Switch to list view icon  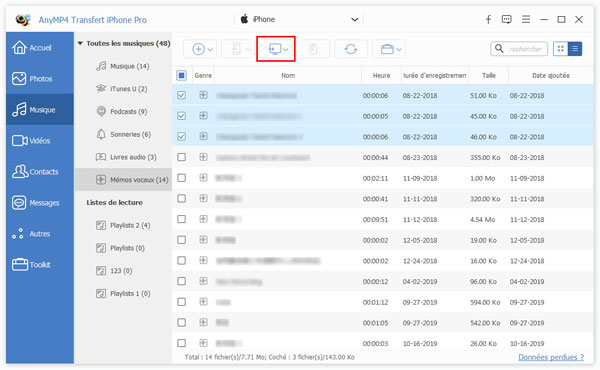tap(574, 49)
